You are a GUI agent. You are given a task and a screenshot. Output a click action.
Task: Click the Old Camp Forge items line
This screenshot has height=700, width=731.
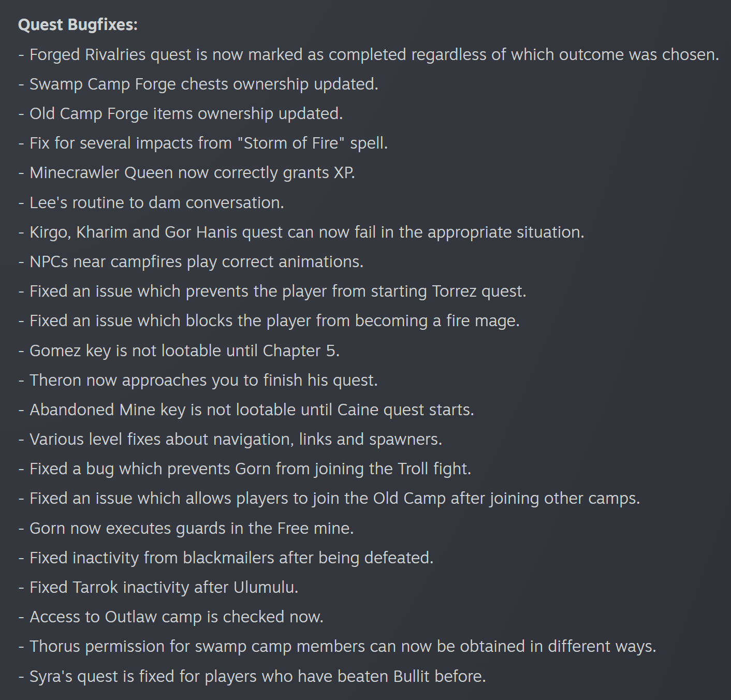click(x=181, y=113)
